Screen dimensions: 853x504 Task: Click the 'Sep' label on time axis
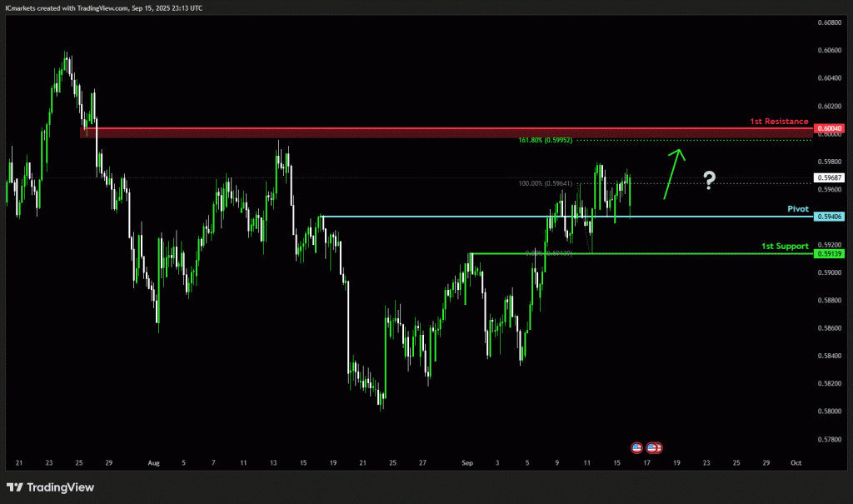click(467, 463)
